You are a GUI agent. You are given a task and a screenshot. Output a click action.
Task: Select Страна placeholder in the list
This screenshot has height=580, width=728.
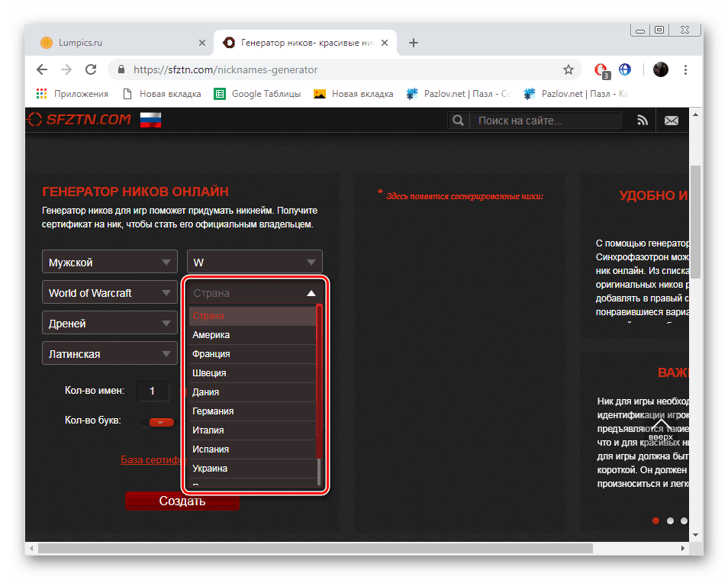(252, 316)
